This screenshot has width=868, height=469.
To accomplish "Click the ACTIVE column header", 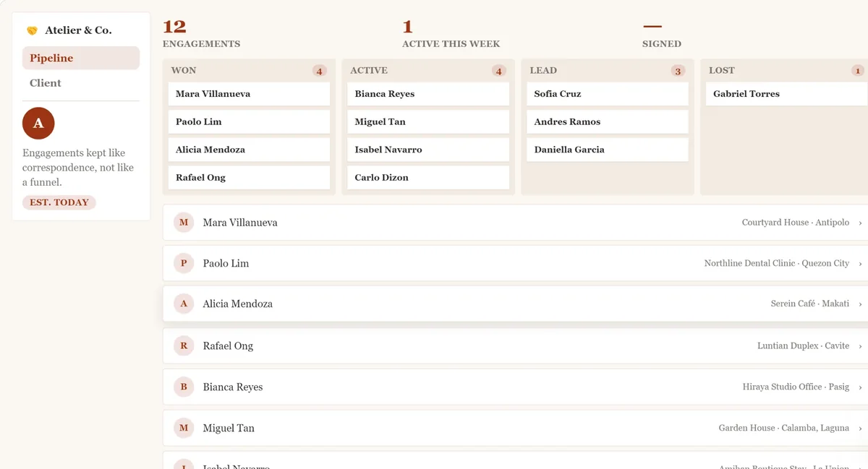I will click(x=369, y=70).
